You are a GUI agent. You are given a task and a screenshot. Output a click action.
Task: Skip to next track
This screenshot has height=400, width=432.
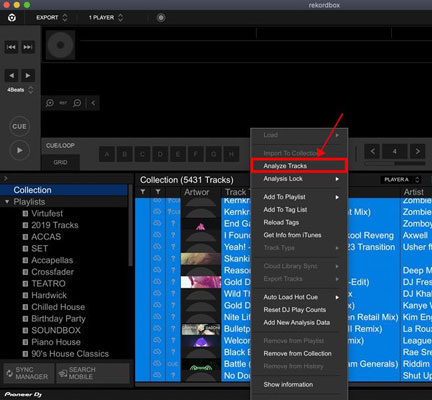(x=28, y=47)
